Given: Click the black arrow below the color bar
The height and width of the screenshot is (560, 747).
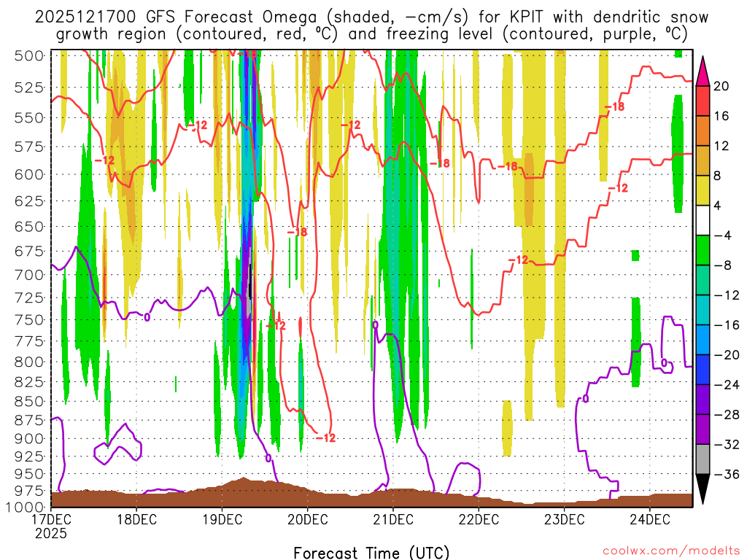Looking at the screenshot, I should [x=704, y=489].
